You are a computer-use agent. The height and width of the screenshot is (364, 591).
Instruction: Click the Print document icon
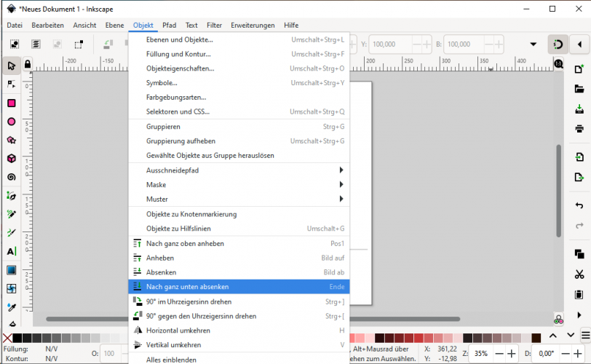[x=579, y=129]
